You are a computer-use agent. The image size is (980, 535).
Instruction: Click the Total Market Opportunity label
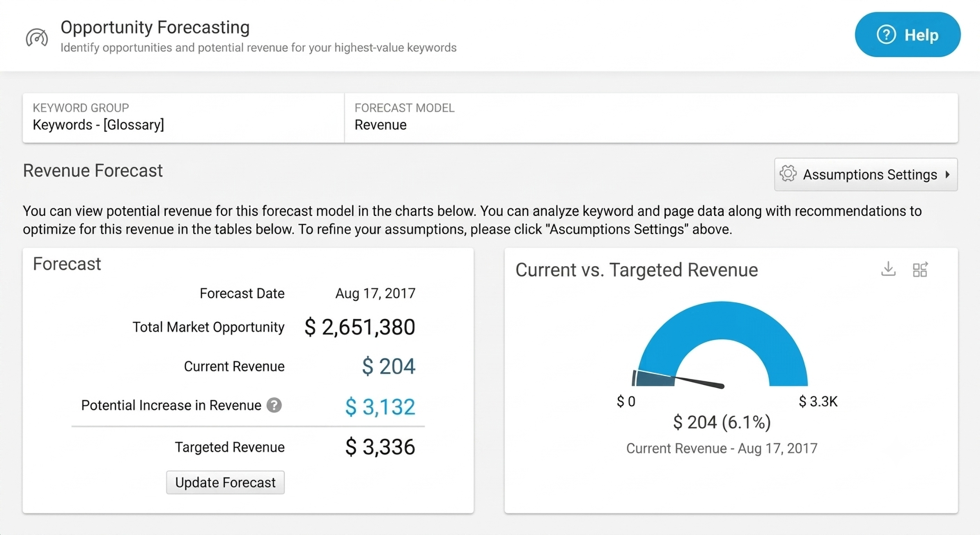point(209,327)
